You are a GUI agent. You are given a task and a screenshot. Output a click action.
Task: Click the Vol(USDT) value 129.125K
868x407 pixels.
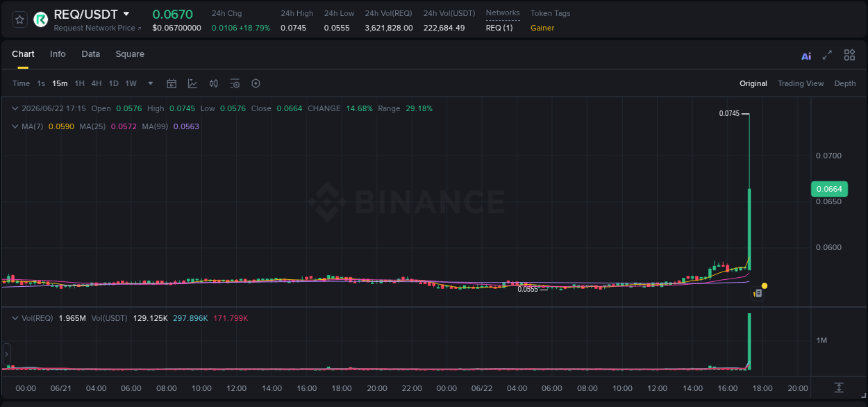150,318
